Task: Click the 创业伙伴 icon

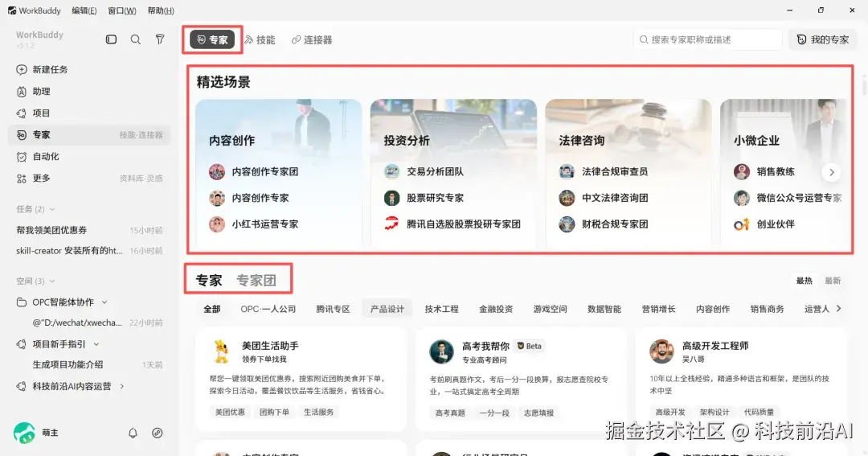Action: (x=742, y=224)
